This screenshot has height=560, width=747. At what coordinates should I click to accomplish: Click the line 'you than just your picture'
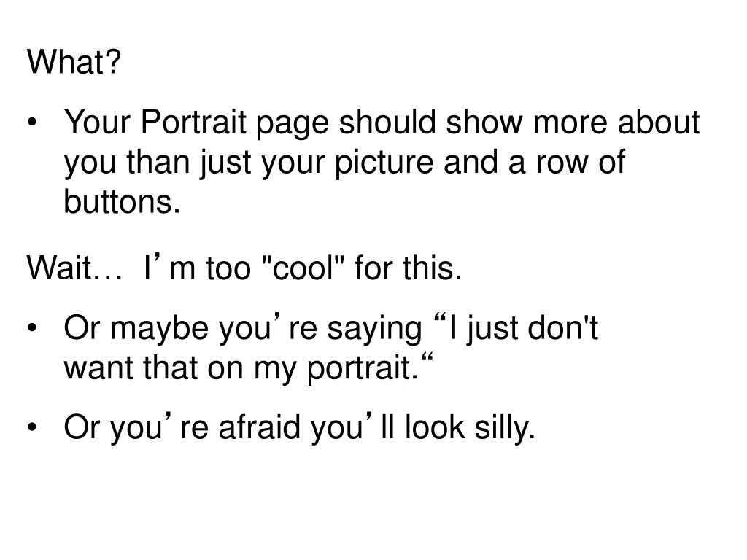click(249, 163)
